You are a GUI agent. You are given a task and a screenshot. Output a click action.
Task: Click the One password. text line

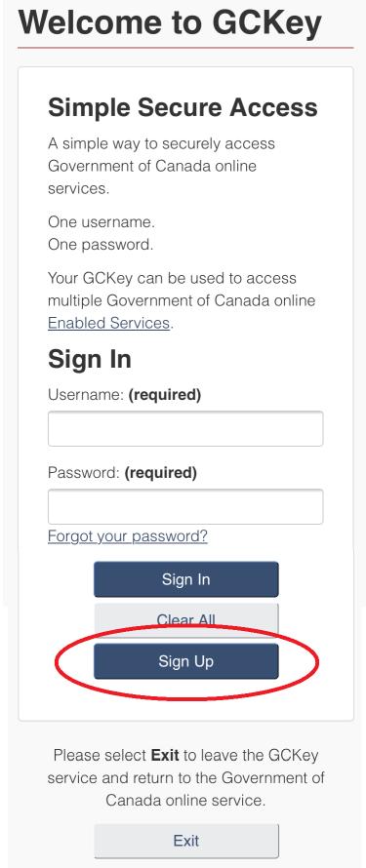(x=101, y=245)
